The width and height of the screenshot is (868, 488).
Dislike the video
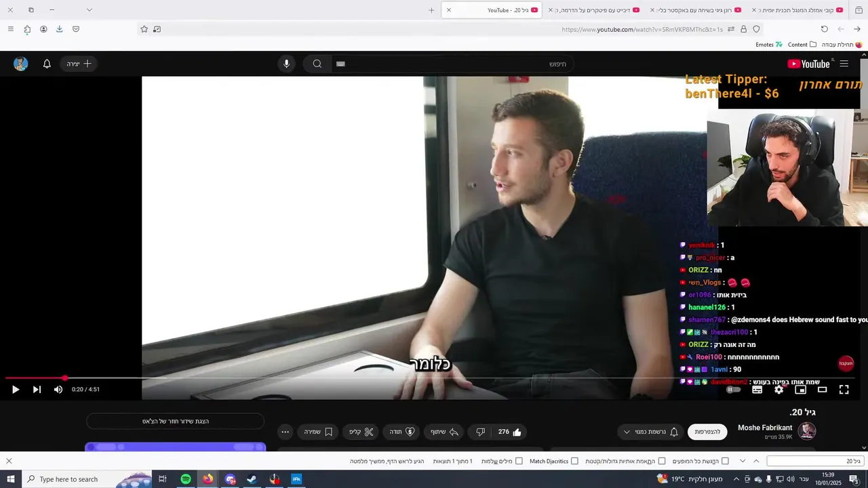coord(480,432)
